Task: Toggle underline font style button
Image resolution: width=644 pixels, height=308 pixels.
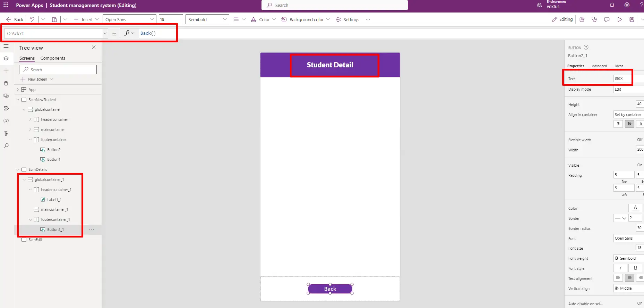Action: click(x=635, y=268)
